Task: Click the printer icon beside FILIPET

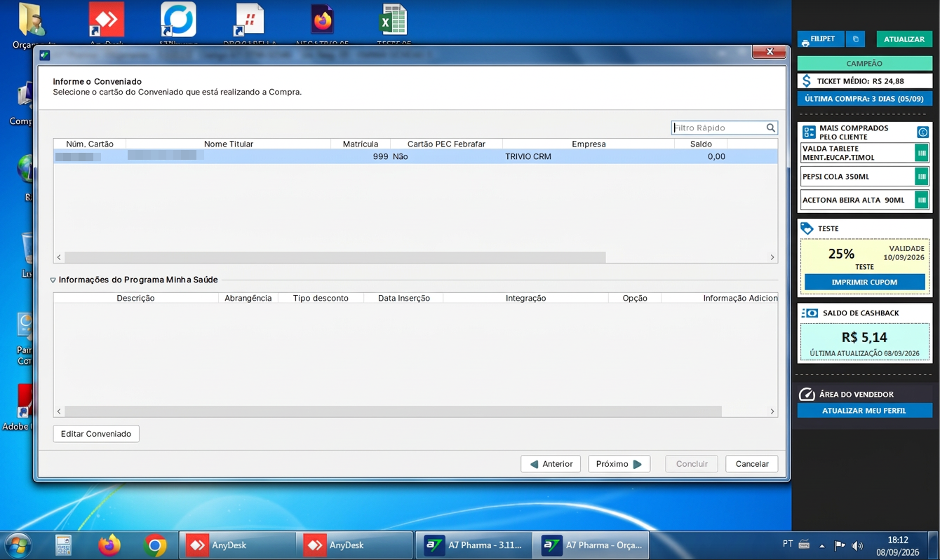Action: pos(805,42)
